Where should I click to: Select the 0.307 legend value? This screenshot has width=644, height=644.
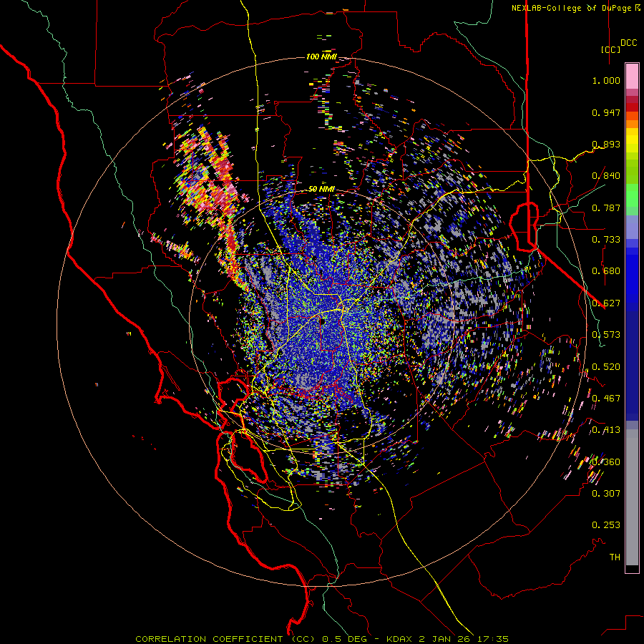[606, 494]
